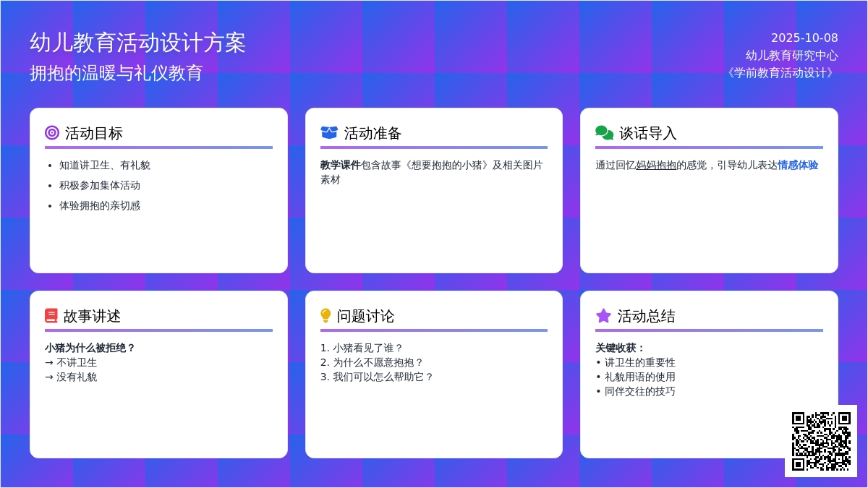This screenshot has width=868, height=488.
Task: Click the question 小猪为什么被拒绝？
Action: pyautogui.click(x=90, y=348)
